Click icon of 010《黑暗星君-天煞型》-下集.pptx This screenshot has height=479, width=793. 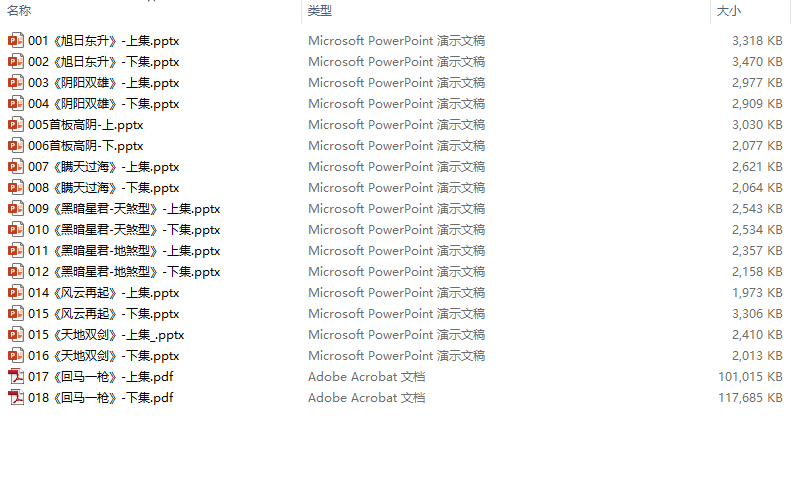point(16,230)
